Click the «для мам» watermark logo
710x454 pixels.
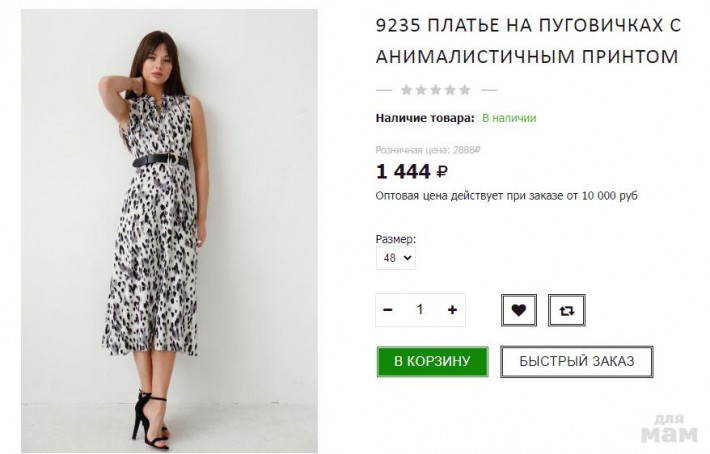[668, 429]
